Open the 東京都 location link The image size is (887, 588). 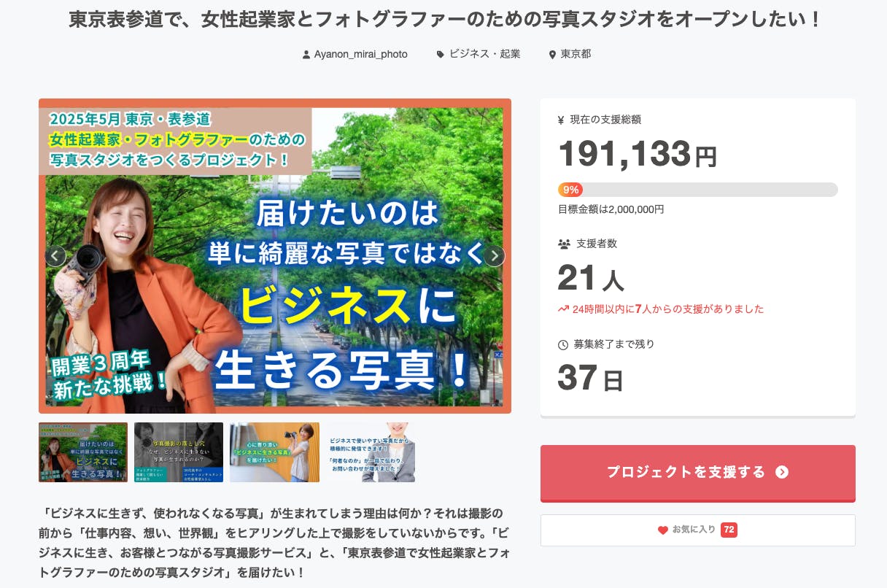[x=576, y=55]
